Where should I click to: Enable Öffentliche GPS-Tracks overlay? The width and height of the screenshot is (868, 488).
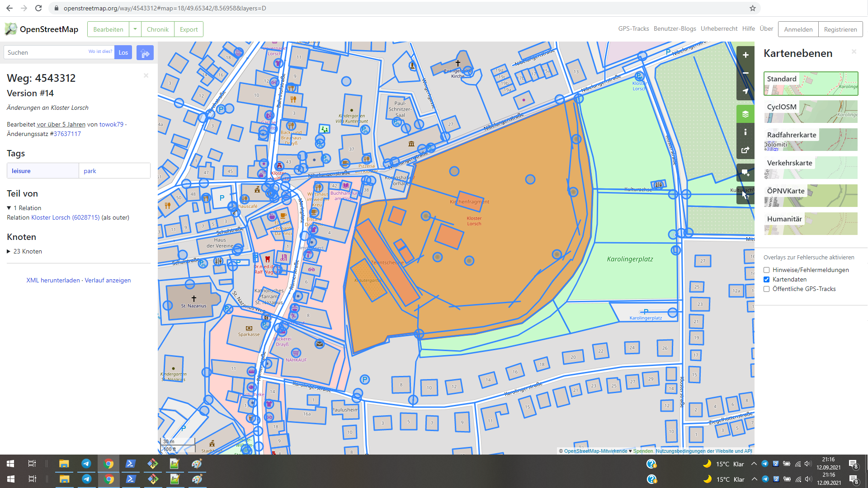point(767,289)
